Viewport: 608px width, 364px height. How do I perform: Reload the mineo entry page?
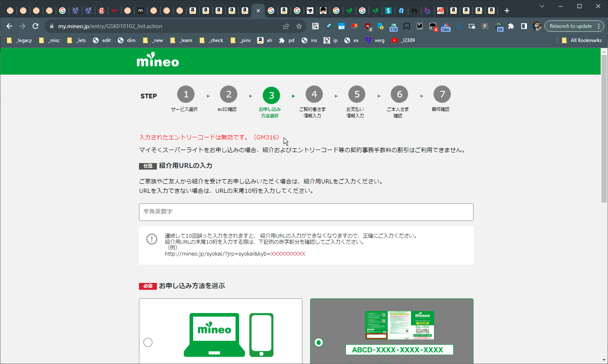pos(35,26)
